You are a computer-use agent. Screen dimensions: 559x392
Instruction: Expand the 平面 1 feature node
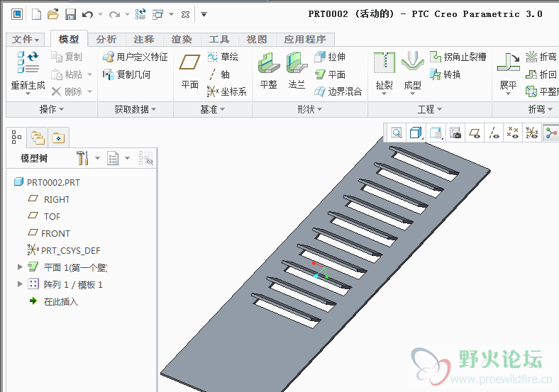coord(20,267)
